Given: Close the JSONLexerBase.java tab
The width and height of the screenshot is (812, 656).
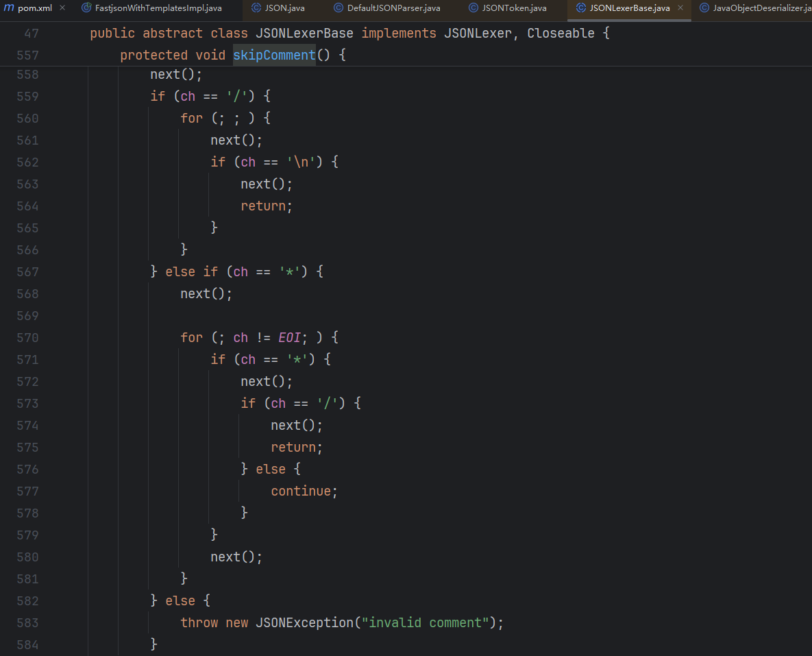Looking at the screenshot, I should point(680,8).
